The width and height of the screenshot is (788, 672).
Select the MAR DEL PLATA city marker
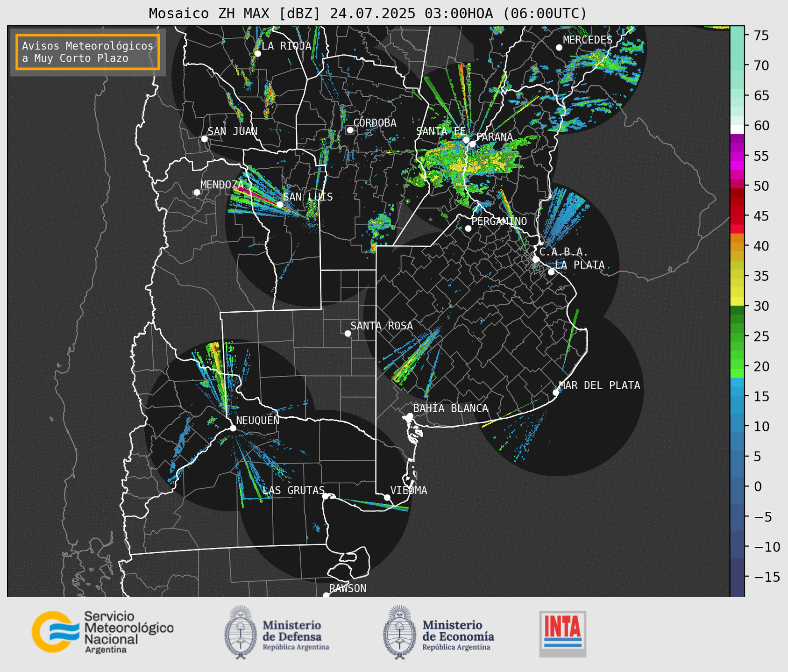point(556,393)
